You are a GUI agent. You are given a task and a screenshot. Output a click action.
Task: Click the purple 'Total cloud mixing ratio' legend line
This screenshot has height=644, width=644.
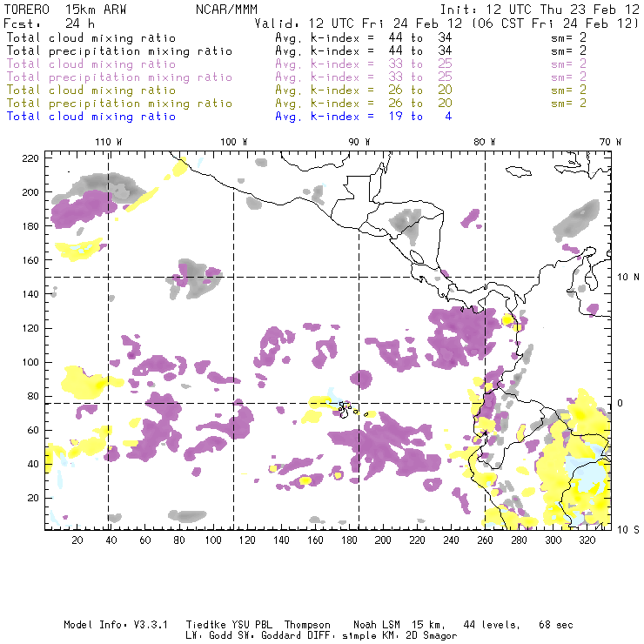coord(91,64)
